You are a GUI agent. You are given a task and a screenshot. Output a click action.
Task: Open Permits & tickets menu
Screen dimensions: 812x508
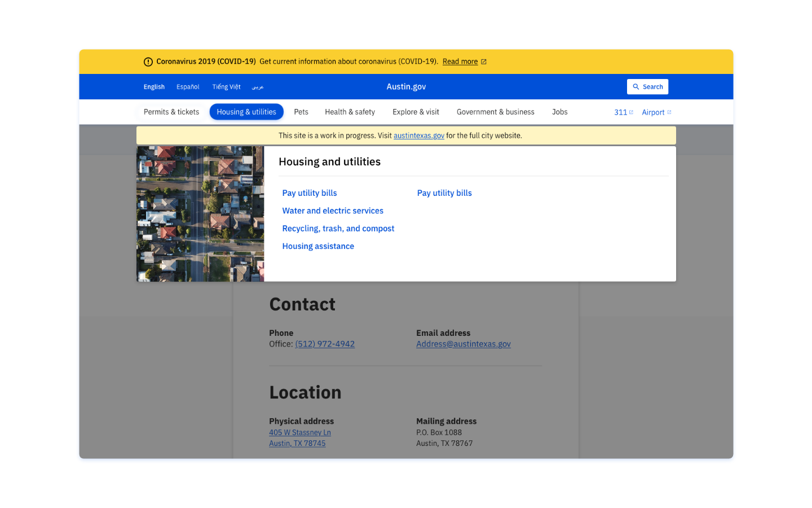coord(171,112)
